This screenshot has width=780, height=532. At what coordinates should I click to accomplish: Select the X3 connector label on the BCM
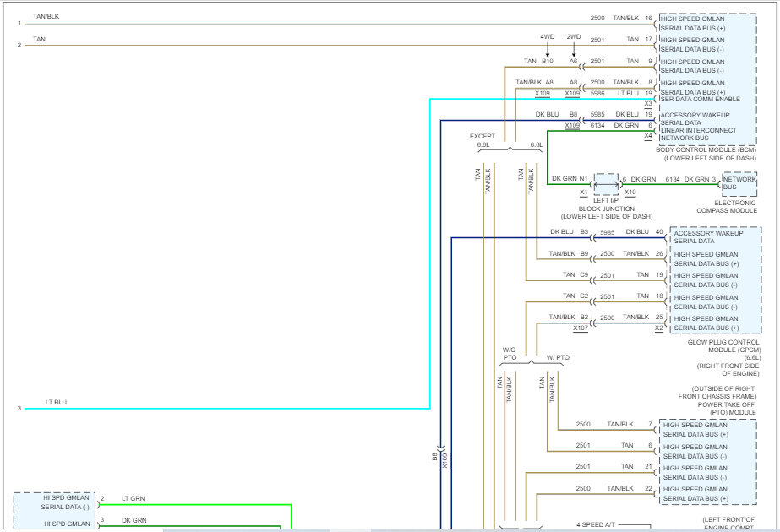point(648,103)
